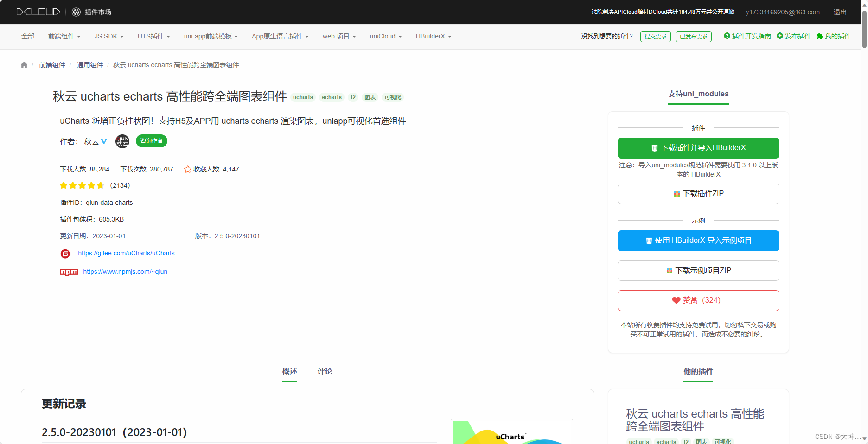Expand the web 项目 dropdown

click(339, 36)
